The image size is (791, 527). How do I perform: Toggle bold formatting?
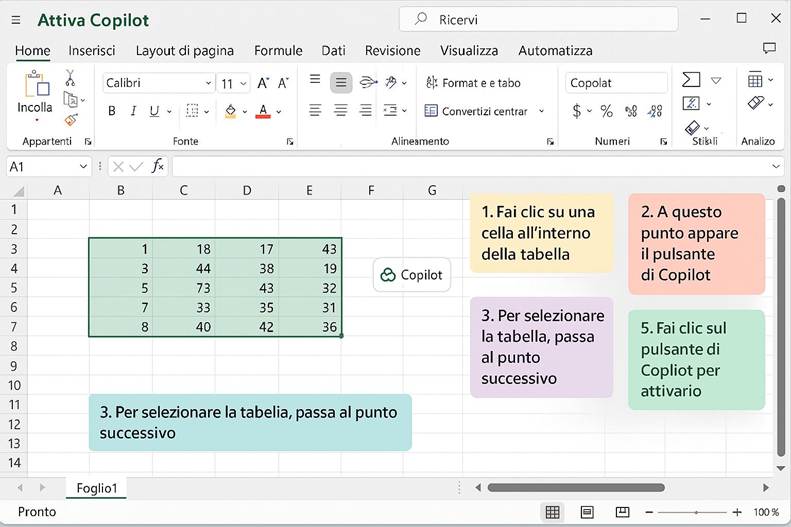tap(112, 111)
